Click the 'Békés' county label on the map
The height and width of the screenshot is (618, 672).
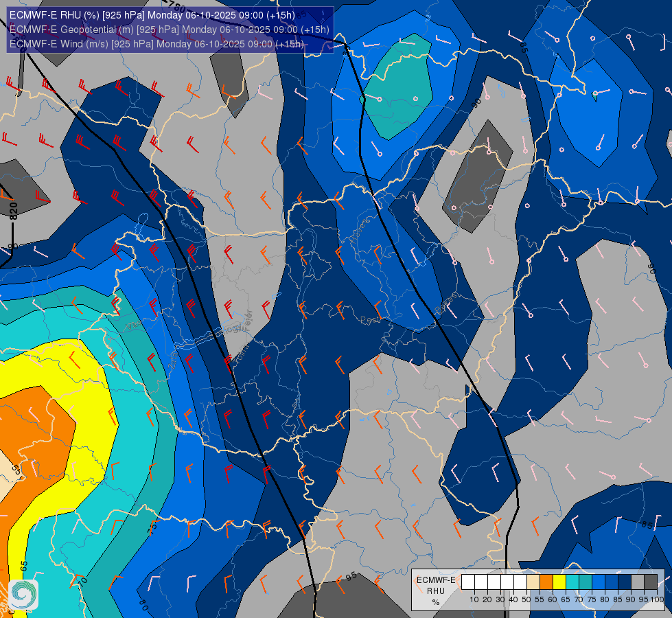coord(446,304)
